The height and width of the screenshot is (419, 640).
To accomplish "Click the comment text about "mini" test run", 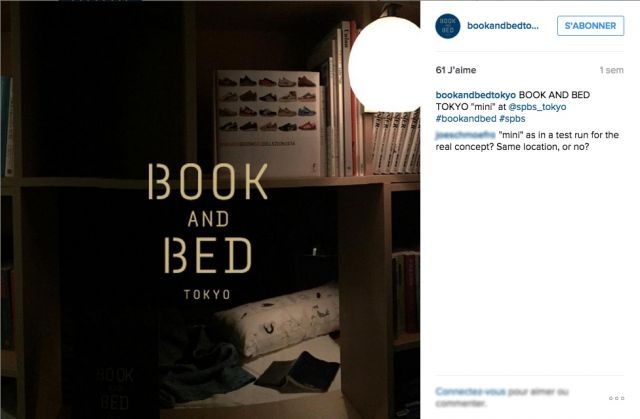I will [527, 141].
